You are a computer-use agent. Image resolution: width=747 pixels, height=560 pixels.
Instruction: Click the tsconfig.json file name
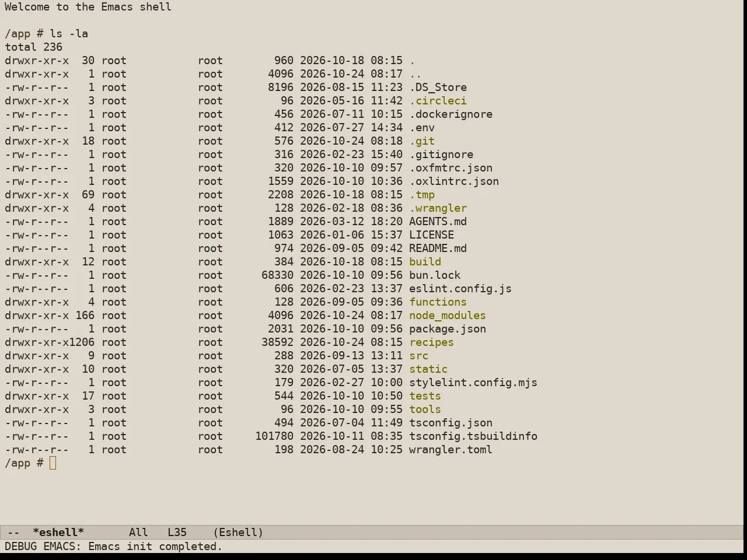[x=451, y=423]
